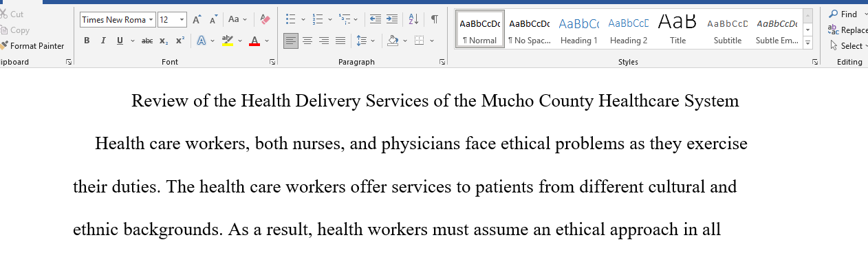Viewport: 868px width, 264px height.
Task: Click Replace in Editing group
Action: 847,30
